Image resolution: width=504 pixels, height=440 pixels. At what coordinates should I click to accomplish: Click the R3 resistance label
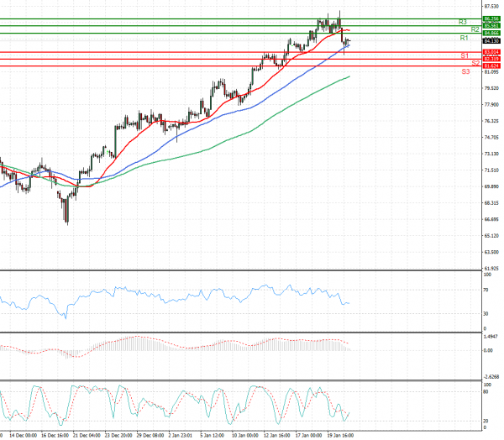pos(462,22)
